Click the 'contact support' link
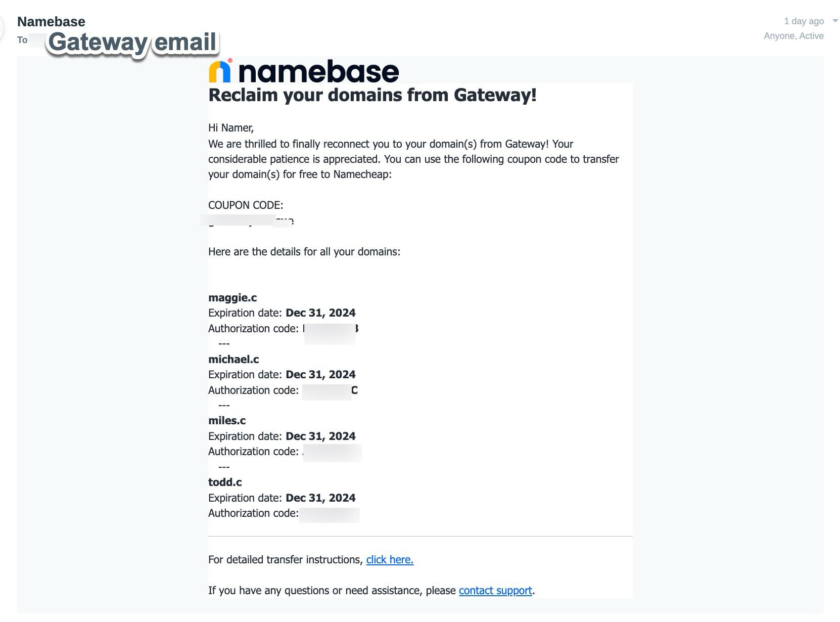 (x=495, y=590)
